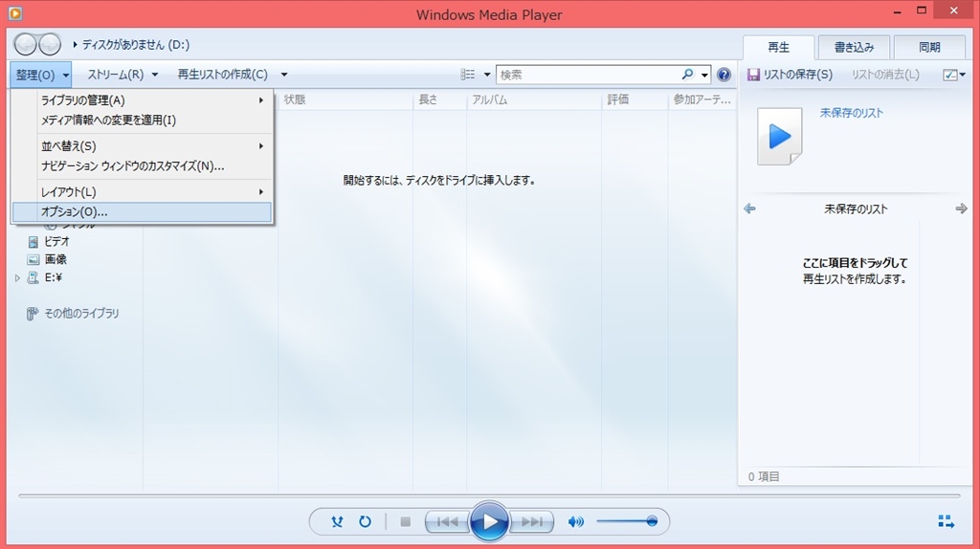Choose オプション(O)... menu item
The image size is (980, 549).
point(142,211)
